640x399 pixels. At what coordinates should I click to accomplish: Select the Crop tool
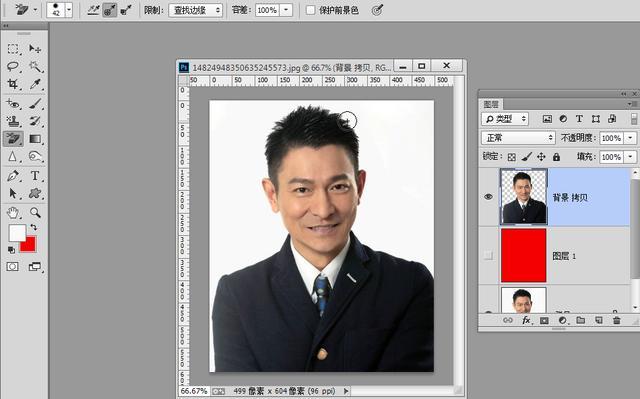[x=13, y=84]
